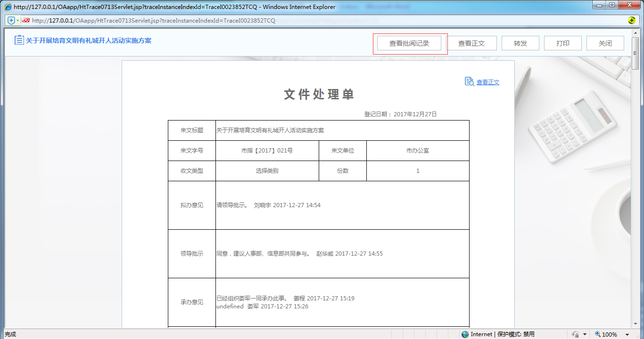
Task: Click the 打印 button to print
Action: [562, 43]
